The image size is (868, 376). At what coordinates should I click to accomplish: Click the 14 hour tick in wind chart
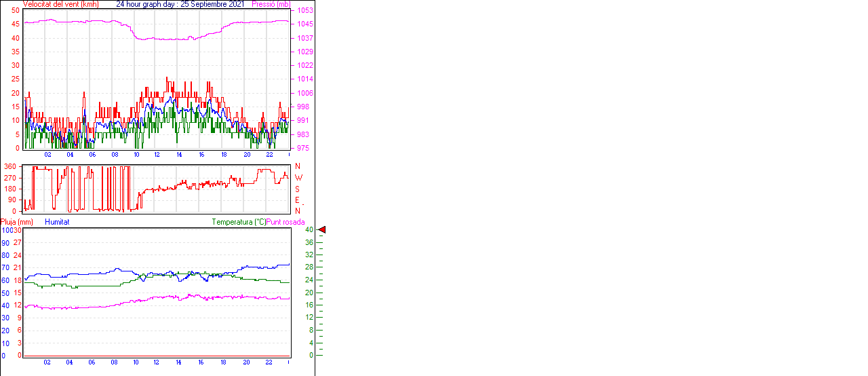point(179,155)
